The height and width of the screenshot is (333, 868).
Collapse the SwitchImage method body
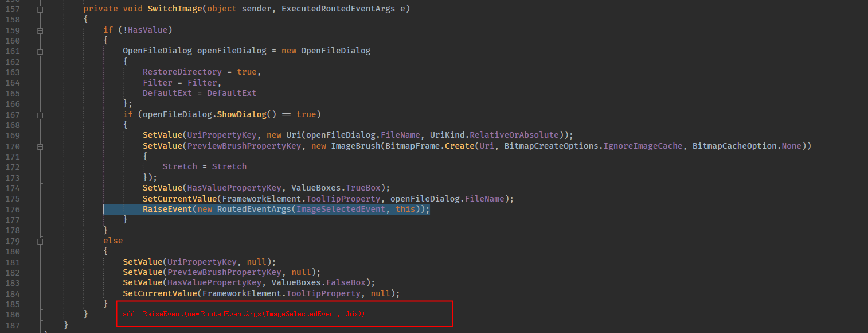click(x=39, y=9)
